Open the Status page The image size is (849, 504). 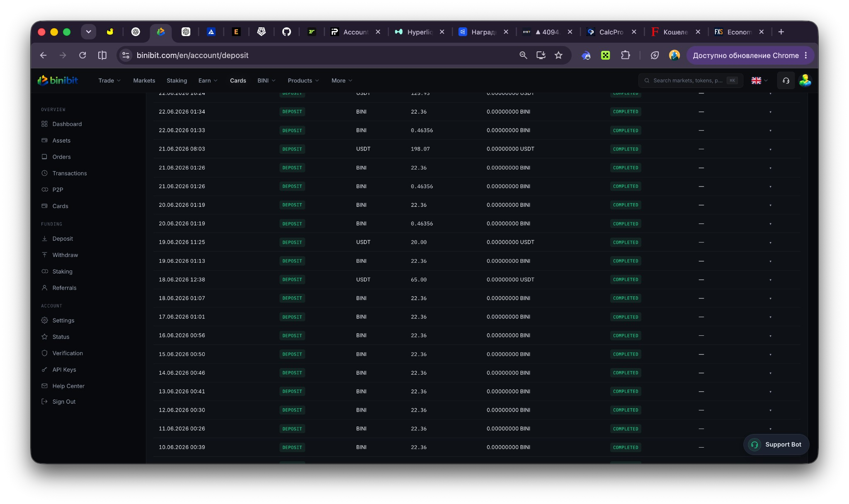point(61,337)
